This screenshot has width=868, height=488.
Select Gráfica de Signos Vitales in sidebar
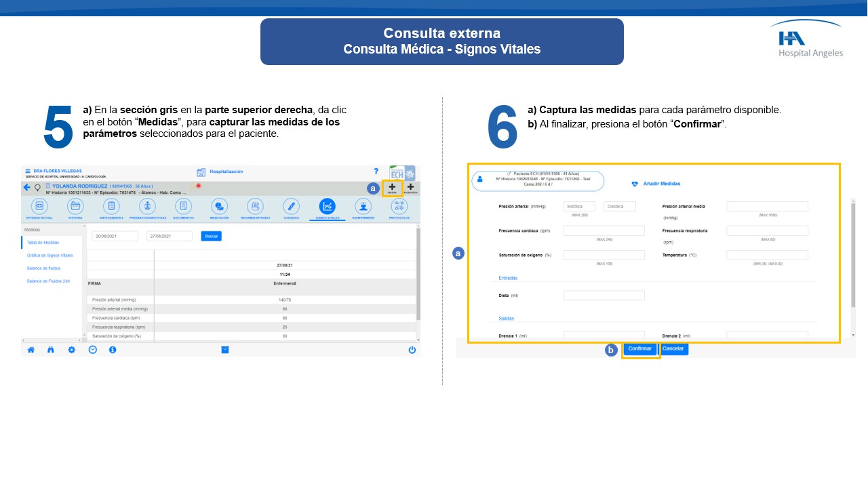(x=50, y=256)
